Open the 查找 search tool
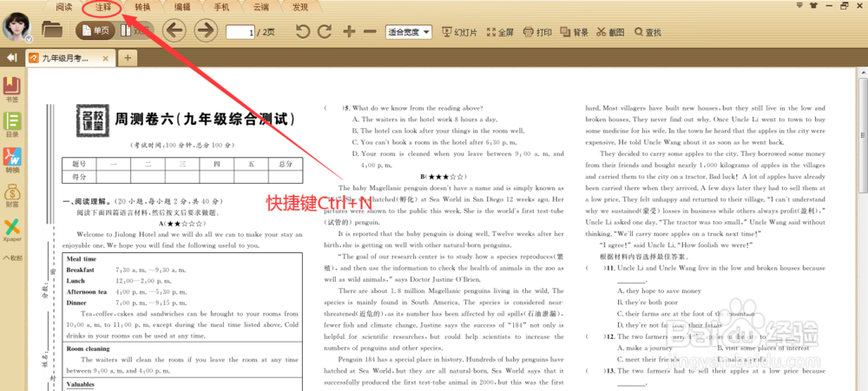 point(648,32)
